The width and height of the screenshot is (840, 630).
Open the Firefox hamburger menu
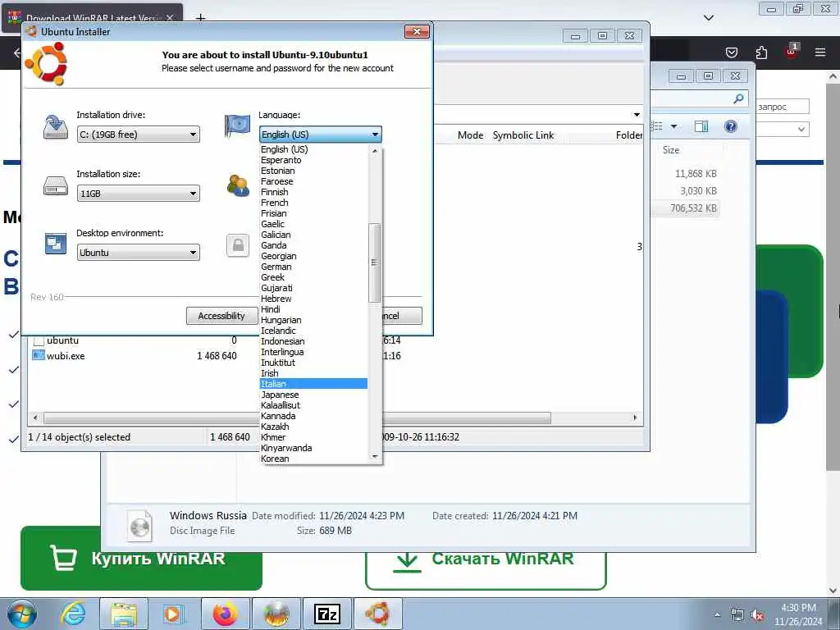[820, 52]
